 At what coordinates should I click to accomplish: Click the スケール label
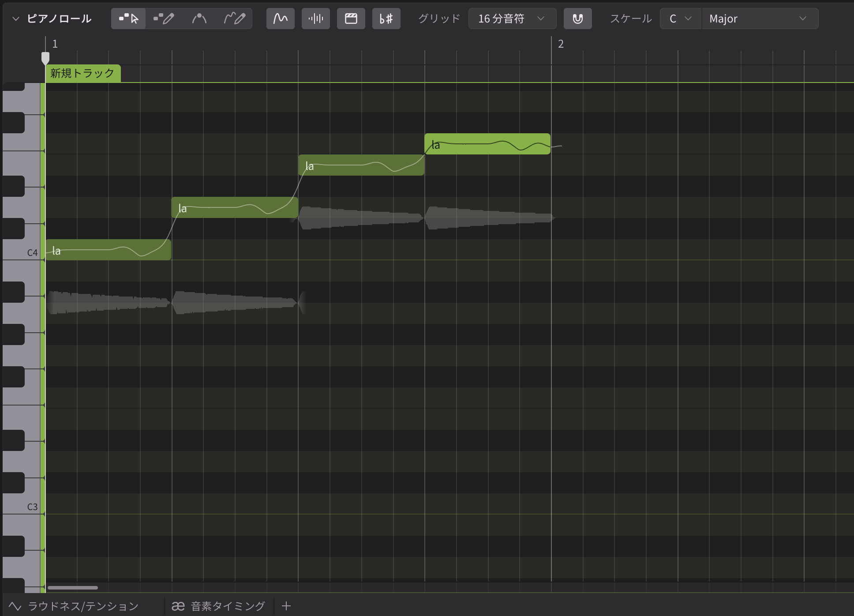631,19
